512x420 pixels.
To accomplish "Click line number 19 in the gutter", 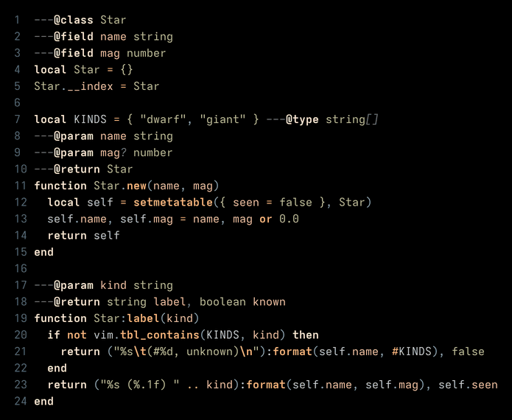I will point(21,318).
